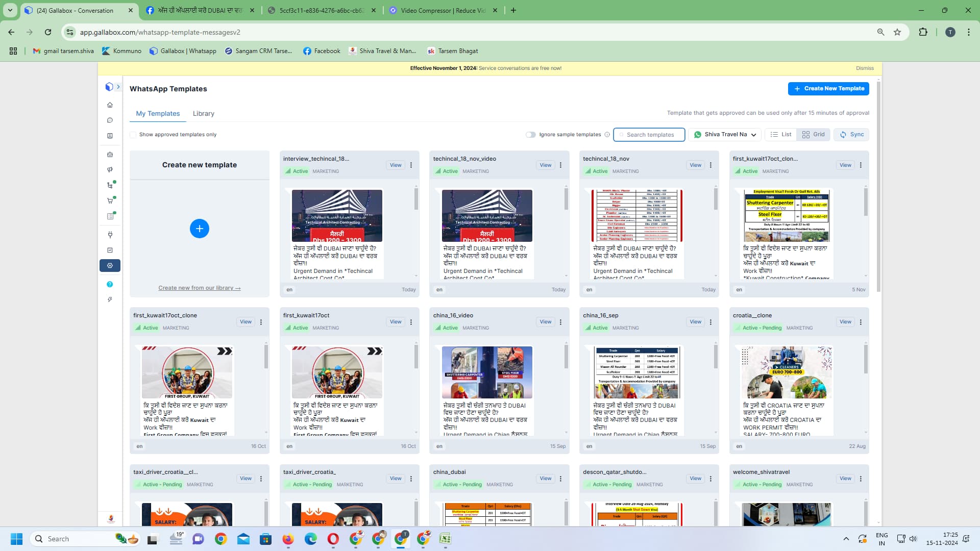The height and width of the screenshot is (551, 980).
Task: Open Excel from the taskbar
Action: pyautogui.click(x=445, y=539)
